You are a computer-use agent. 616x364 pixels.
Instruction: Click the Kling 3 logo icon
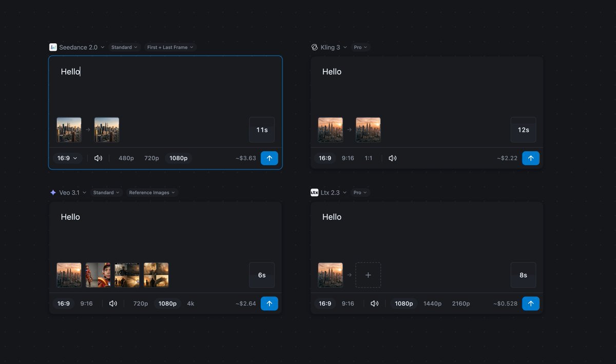click(315, 47)
